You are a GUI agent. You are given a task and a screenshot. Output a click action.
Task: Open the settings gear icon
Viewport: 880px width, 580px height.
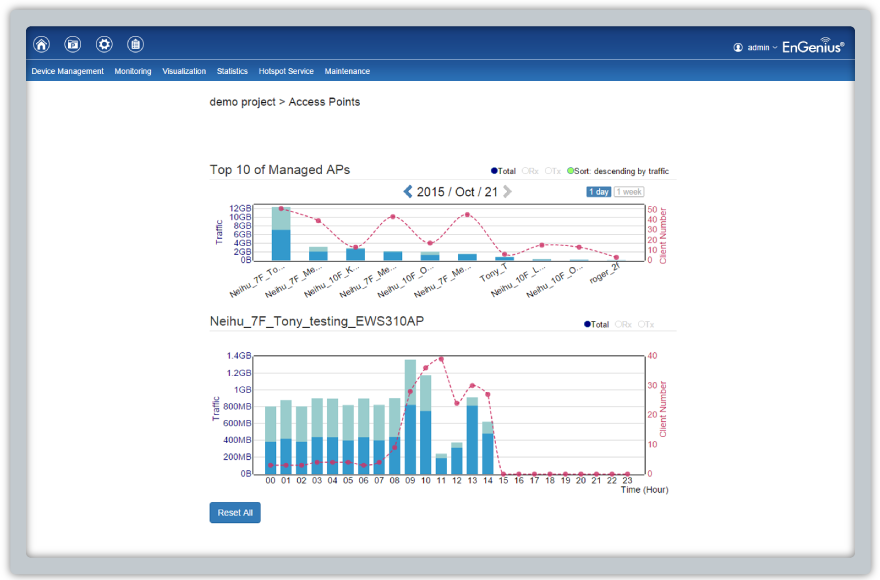click(104, 44)
